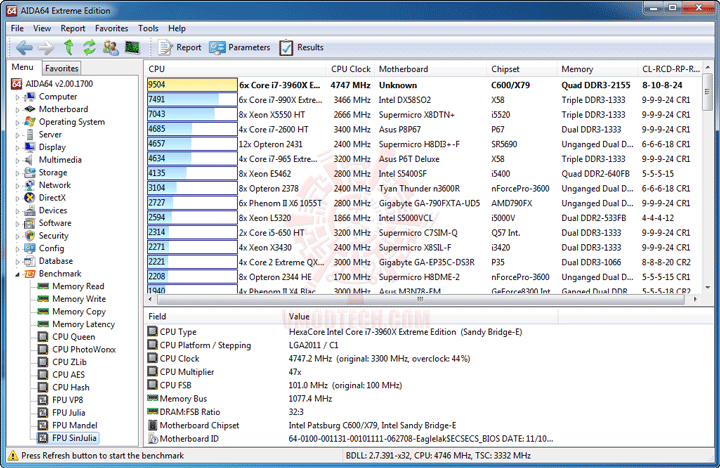This screenshot has width=720, height=468.
Task: Select FPU VP8 benchmark
Action: [68, 400]
